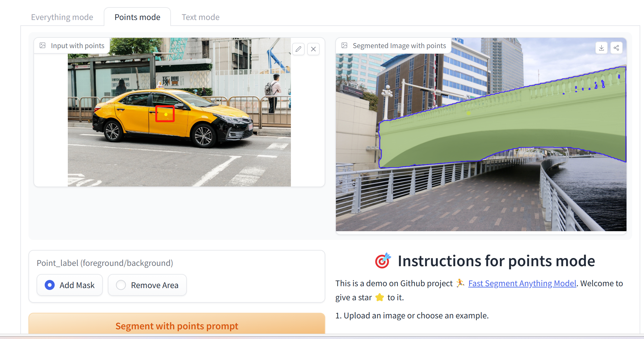Select the Add Mask radio option
644x339 pixels.
coord(50,285)
